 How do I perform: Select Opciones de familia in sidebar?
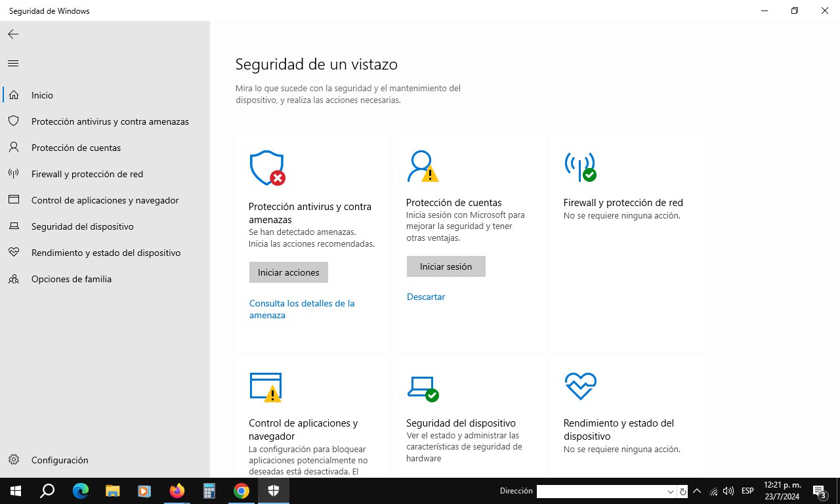tap(72, 279)
